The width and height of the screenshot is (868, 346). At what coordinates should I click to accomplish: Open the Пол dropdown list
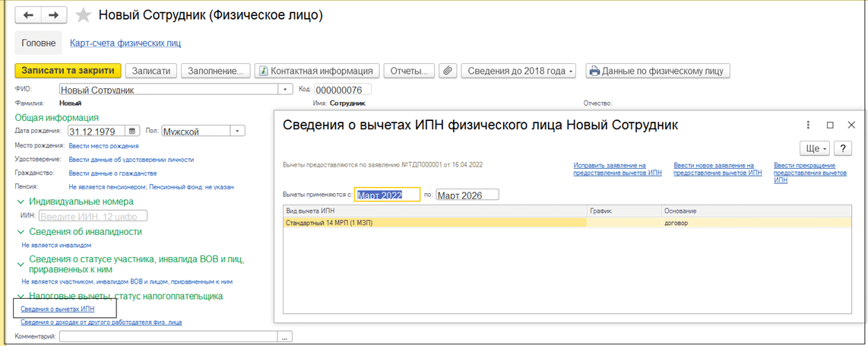[x=237, y=131]
